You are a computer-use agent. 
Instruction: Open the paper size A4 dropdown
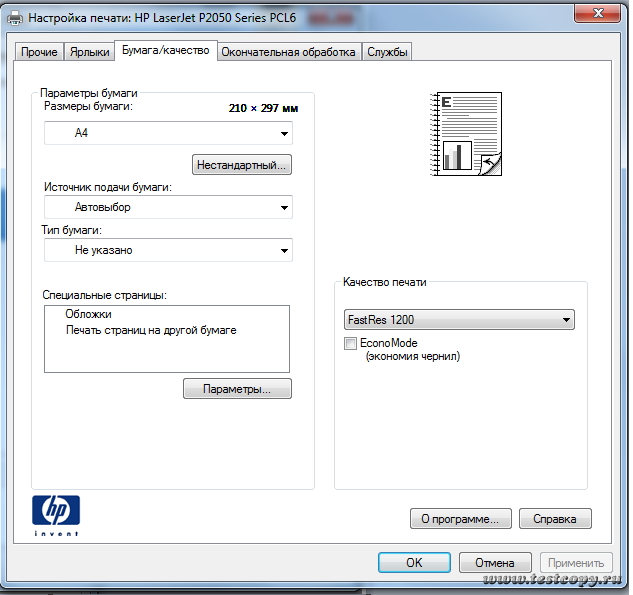(168, 133)
